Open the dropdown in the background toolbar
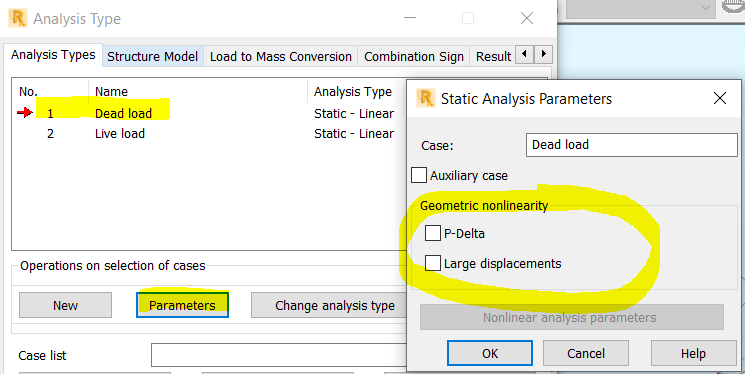The width and height of the screenshot is (745, 374). [x=705, y=8]
